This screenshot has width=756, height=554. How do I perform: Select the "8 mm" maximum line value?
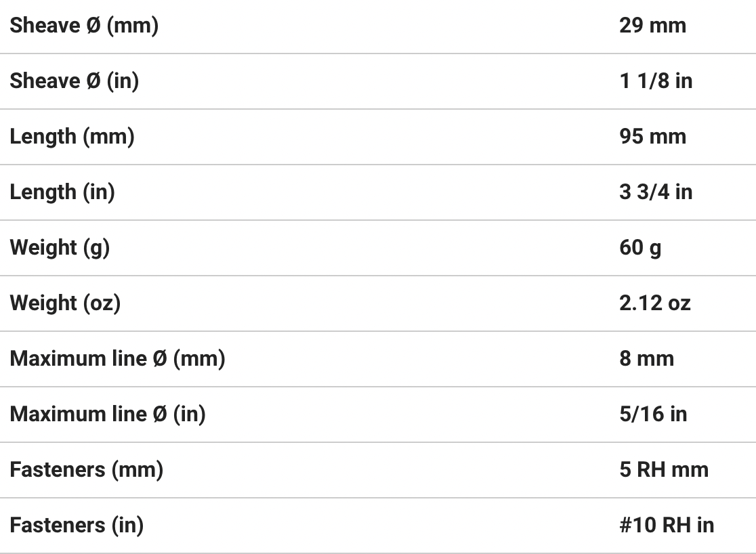pyautogui.click(x=646, y=359)
